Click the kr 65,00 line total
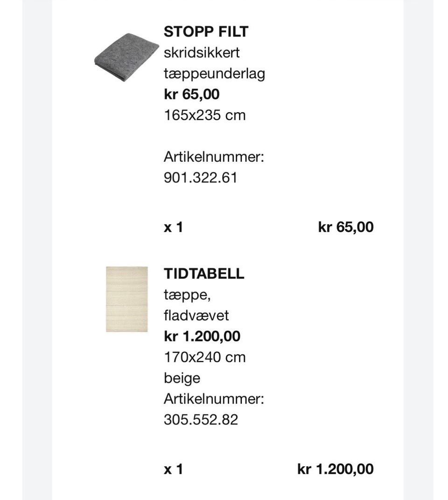Viewport: 448px width, 500px height. point(346,227)
